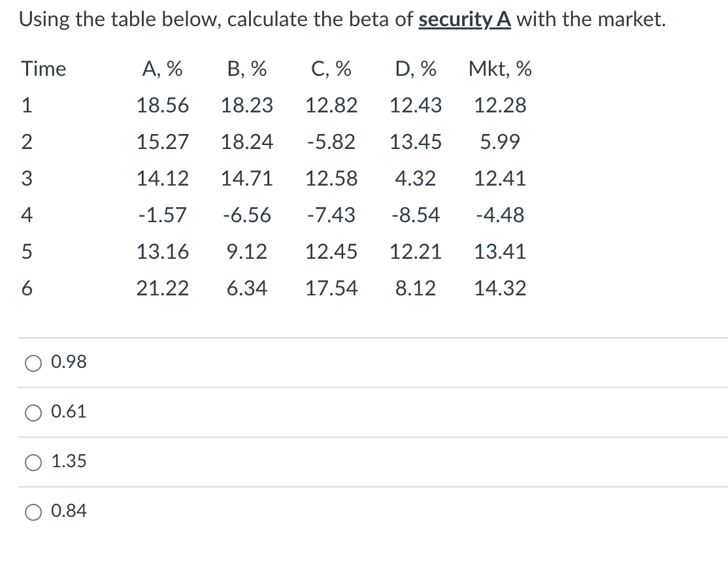
Task: Select the C, % column header
Action: pyautogui.click(x=331, y=69)
